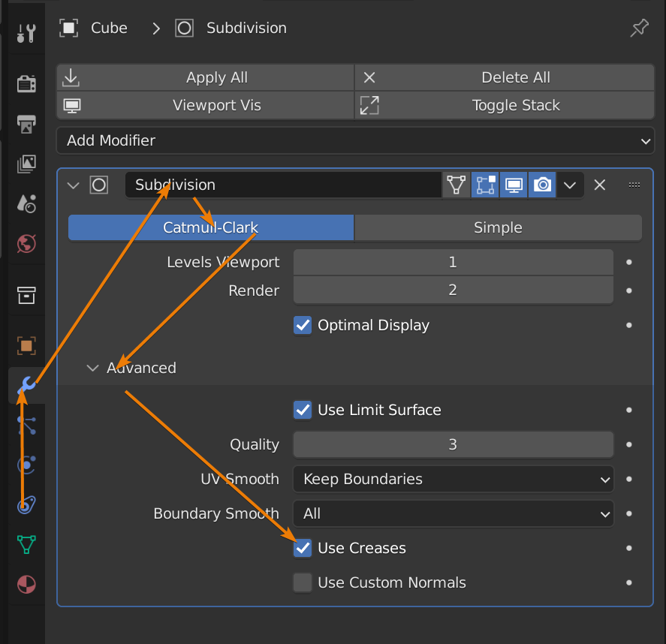
Task: Toggle modifier edit mode display icon
Action: [x=485, y=185]
